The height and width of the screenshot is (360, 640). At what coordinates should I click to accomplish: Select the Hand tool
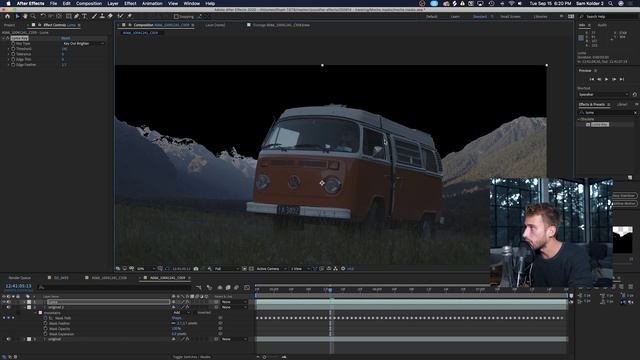coord(25,16)
